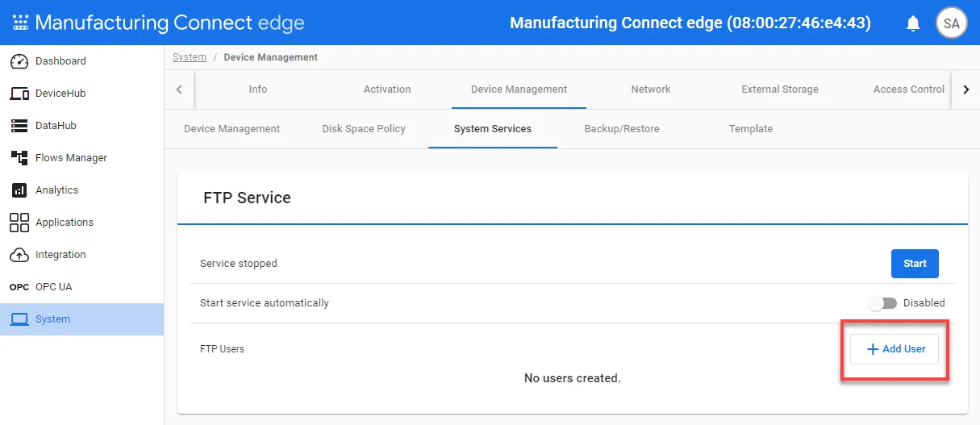The image size is (980, 425).
Task: Click the System laptop icon
Action: 19,319
